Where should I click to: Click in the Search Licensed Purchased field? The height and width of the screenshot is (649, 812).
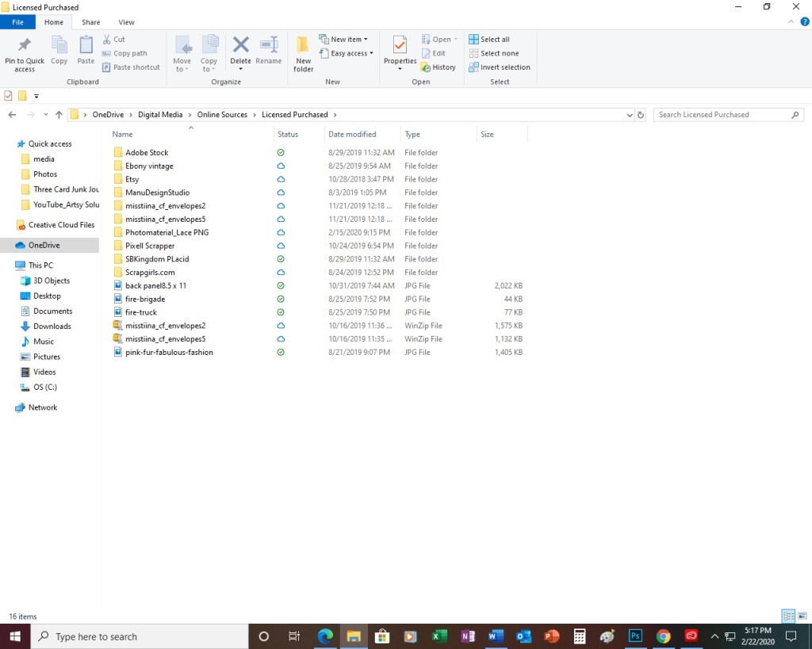722,115
